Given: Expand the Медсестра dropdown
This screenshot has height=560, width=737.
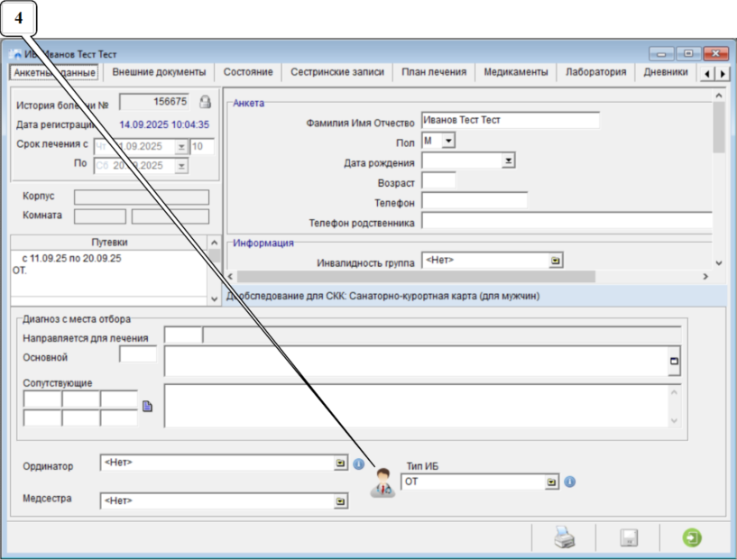Looking at the screenshot, I should [340, 500].
